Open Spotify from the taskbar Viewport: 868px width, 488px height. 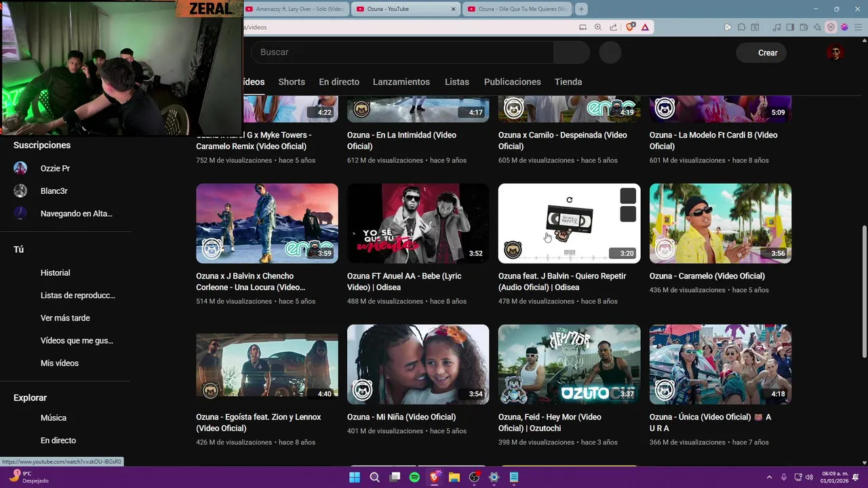(x=414, y=477)
